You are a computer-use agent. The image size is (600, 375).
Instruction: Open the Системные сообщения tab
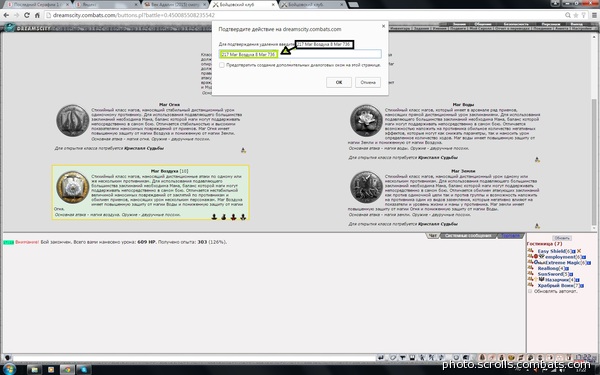tap(468, 236)
